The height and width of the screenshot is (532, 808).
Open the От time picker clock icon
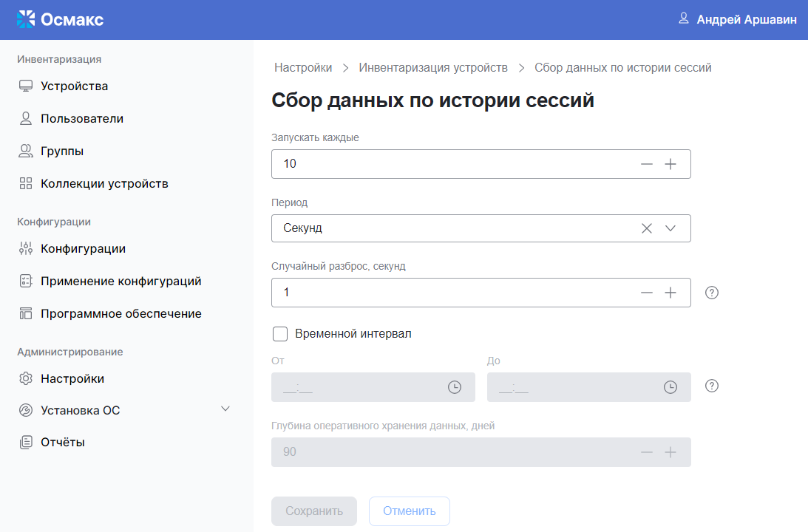[455, 386]
